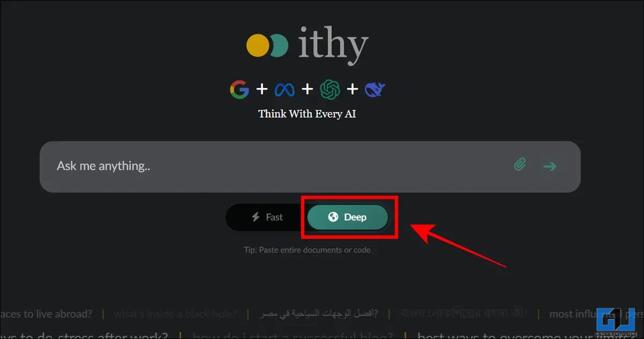Click the Bengali language suggested question
This screenshot has width=644, height=339.
[464, 314]
